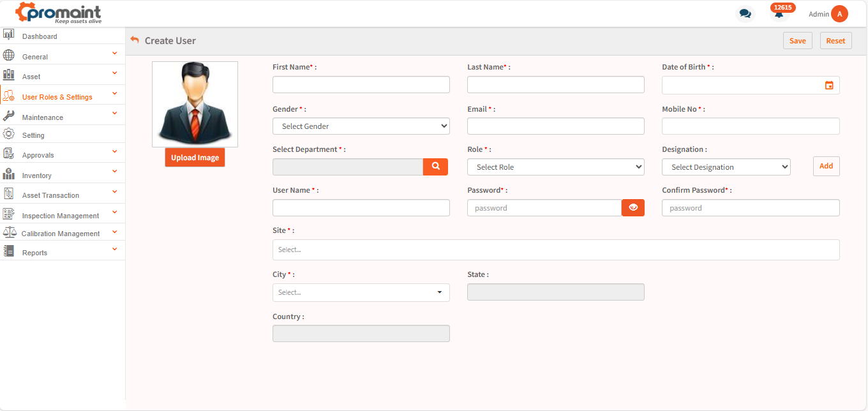
Task: Open the Select Designation dropdown
Action: [726, 167]
